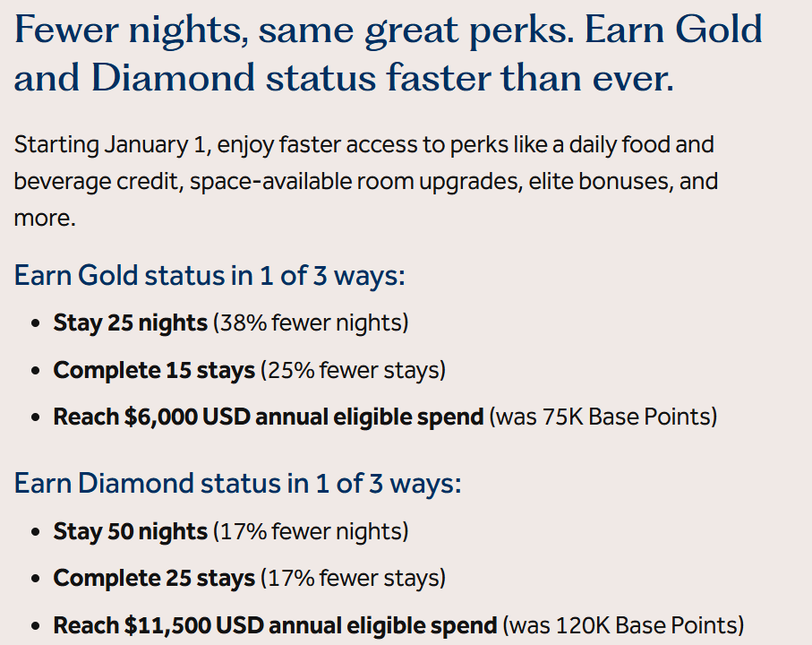
Task: Click the 'was 75K Base Points' note
Action: point(603,417)
